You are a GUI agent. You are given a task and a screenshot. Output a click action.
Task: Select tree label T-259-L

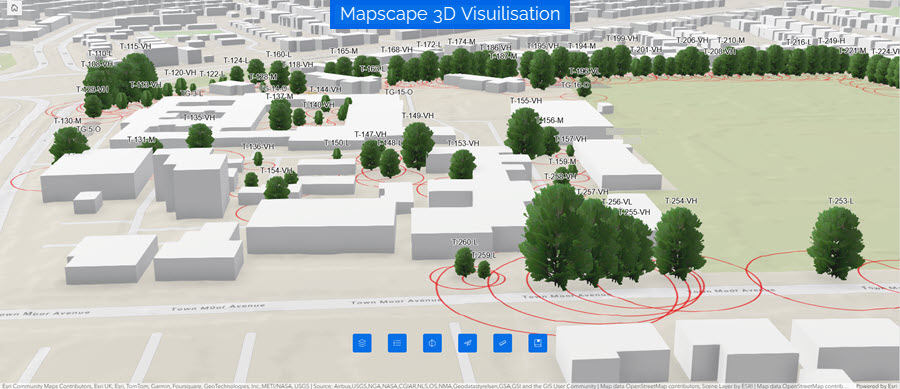484,255
